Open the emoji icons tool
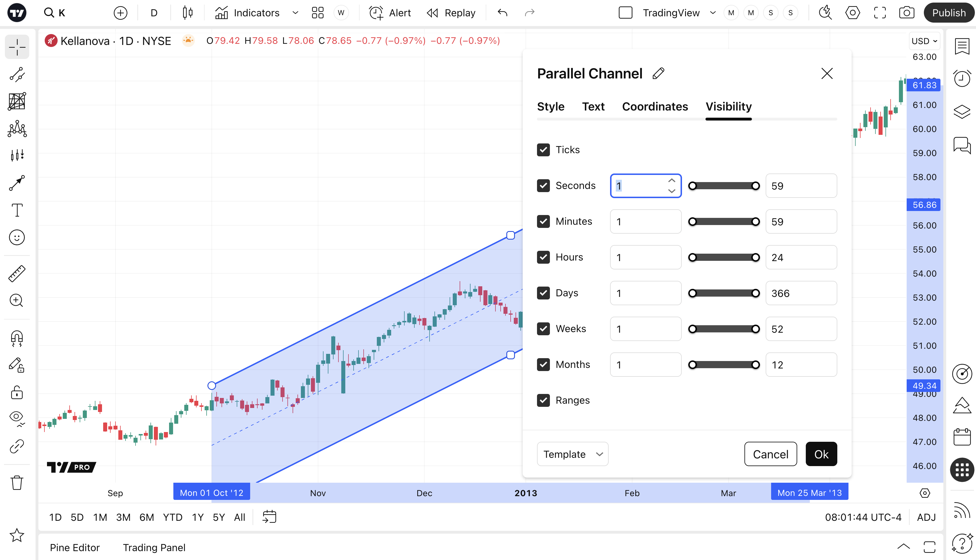The width and height of the screenshot is (976, 560). (17, 237)
